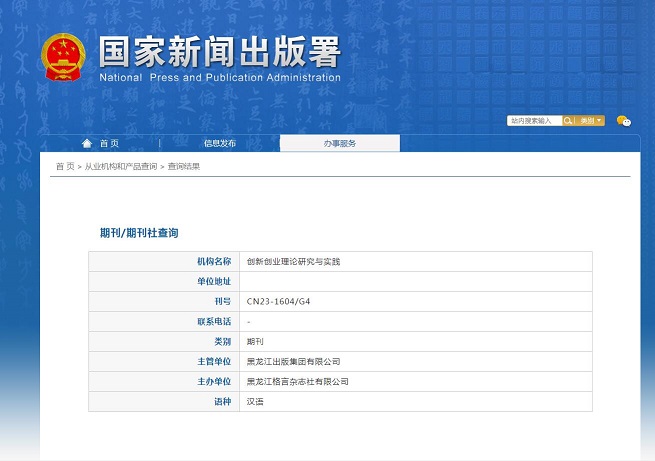Open 从业机构和产品查询 breadcrumb link
This screenshot has height=461, width=655.
pyautogui.click(x=120, y=166)
